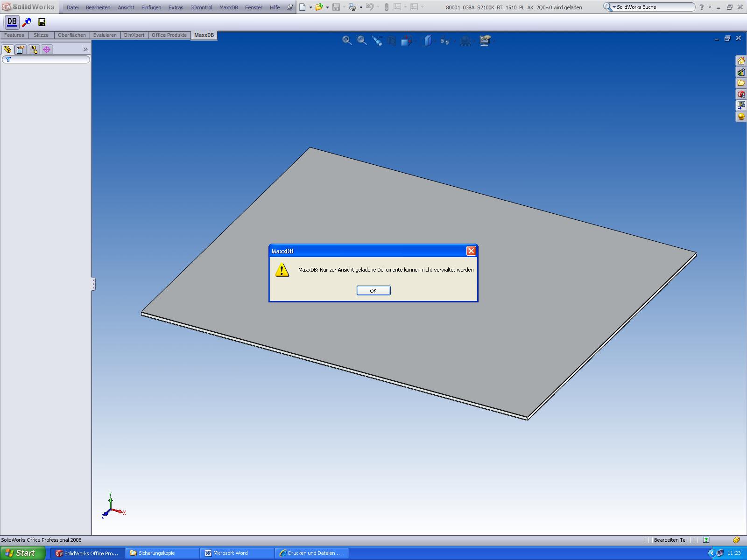Open the Extras menu

176,7
